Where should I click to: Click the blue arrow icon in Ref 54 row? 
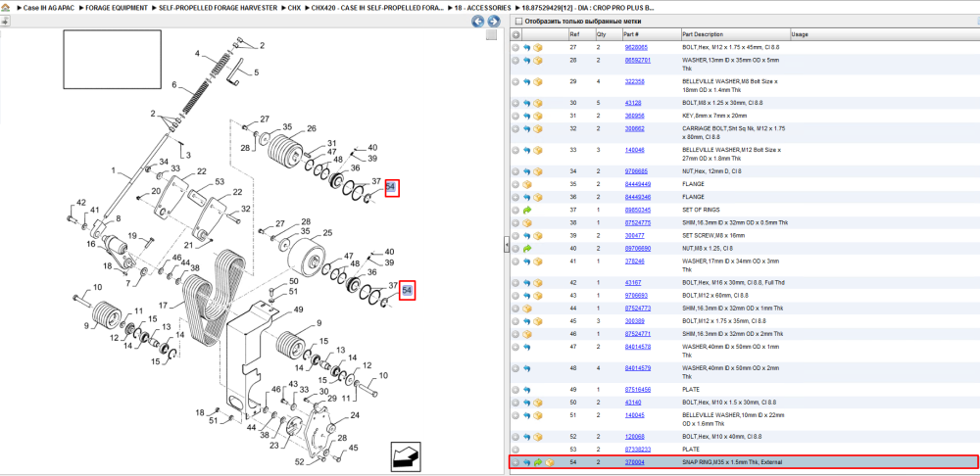pos(527,462)
